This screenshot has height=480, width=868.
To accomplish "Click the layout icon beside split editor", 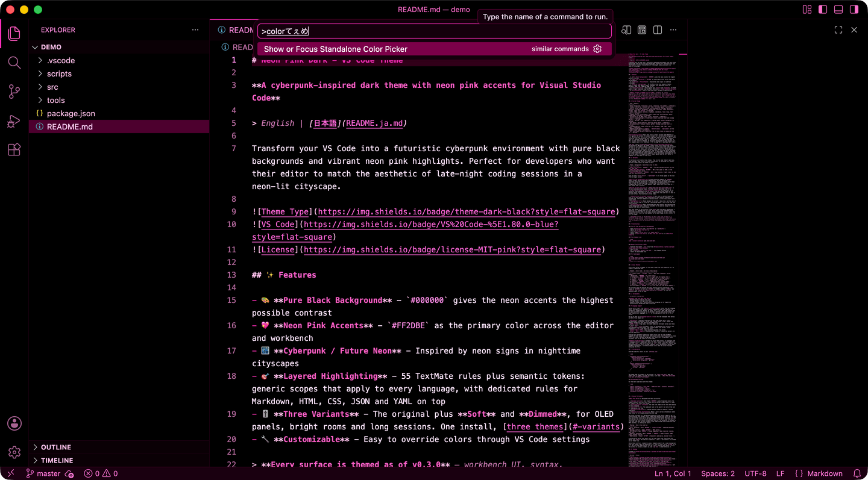I will tap(642, 30).
